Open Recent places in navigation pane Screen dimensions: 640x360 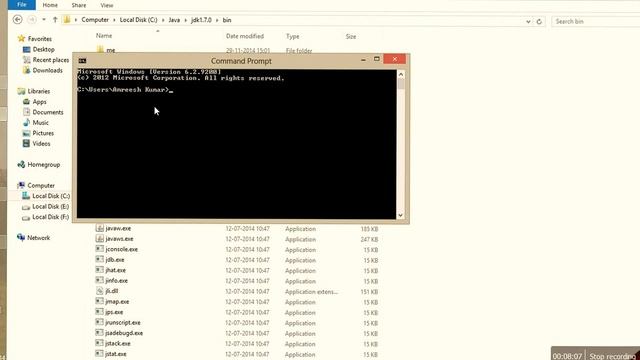tap(51, 60)
